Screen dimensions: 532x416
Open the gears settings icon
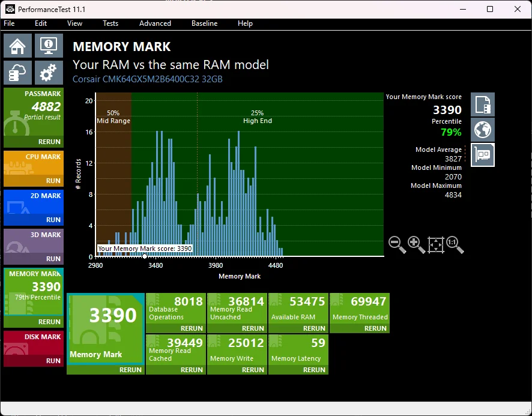[49, 73]
